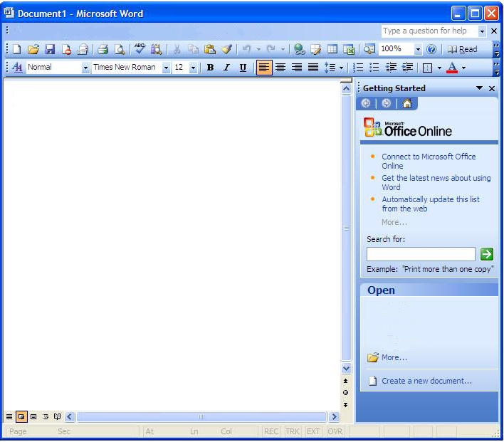Image resolution: width=504 pixels, height=442 pixels.
Task: Open the 100% zoom dropdown
Action: tap(418, 49)
